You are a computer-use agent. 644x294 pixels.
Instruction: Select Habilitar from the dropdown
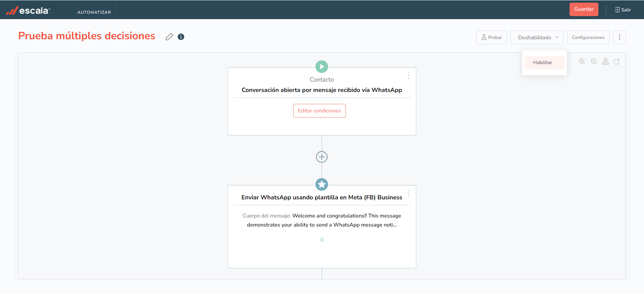tap(544, 62)
